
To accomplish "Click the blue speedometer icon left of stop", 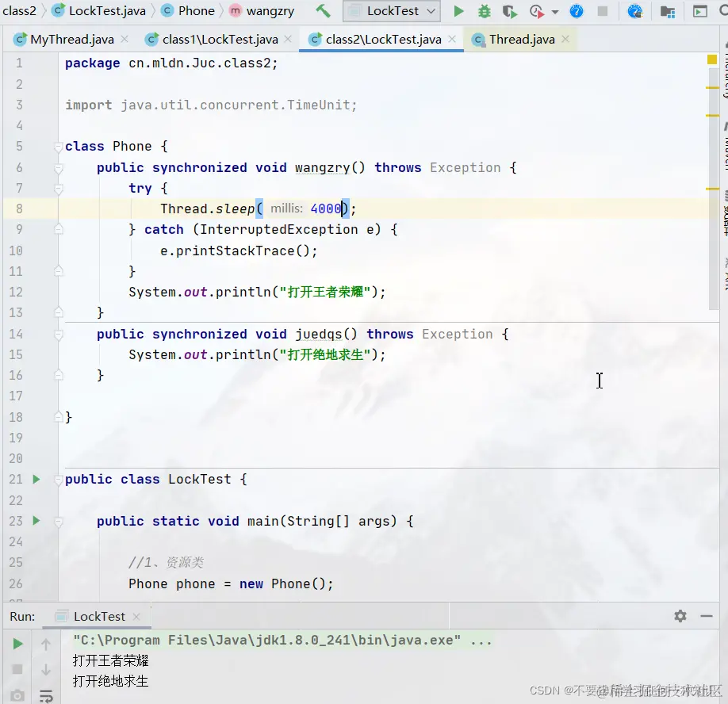I will (577, 10).
